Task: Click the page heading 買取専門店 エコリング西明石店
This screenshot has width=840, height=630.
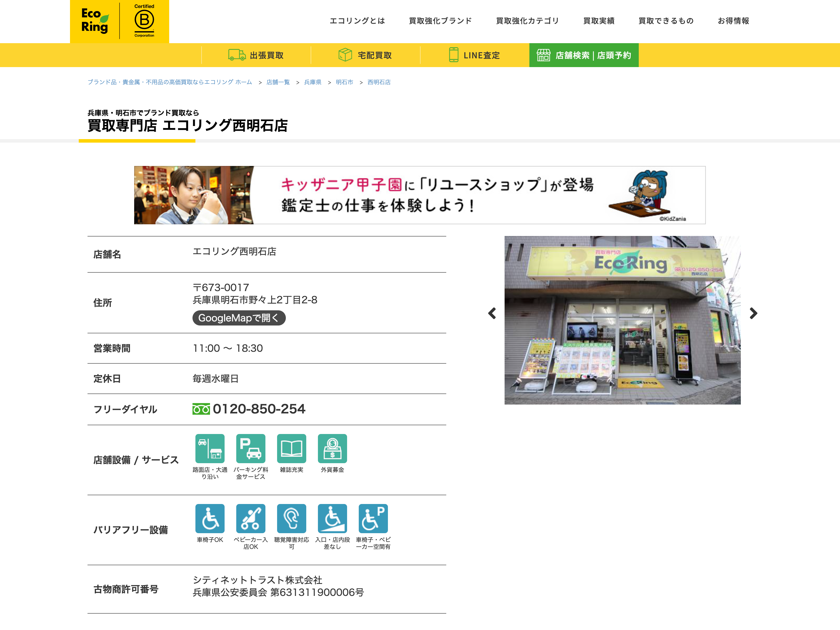Action: pos(188,125)
